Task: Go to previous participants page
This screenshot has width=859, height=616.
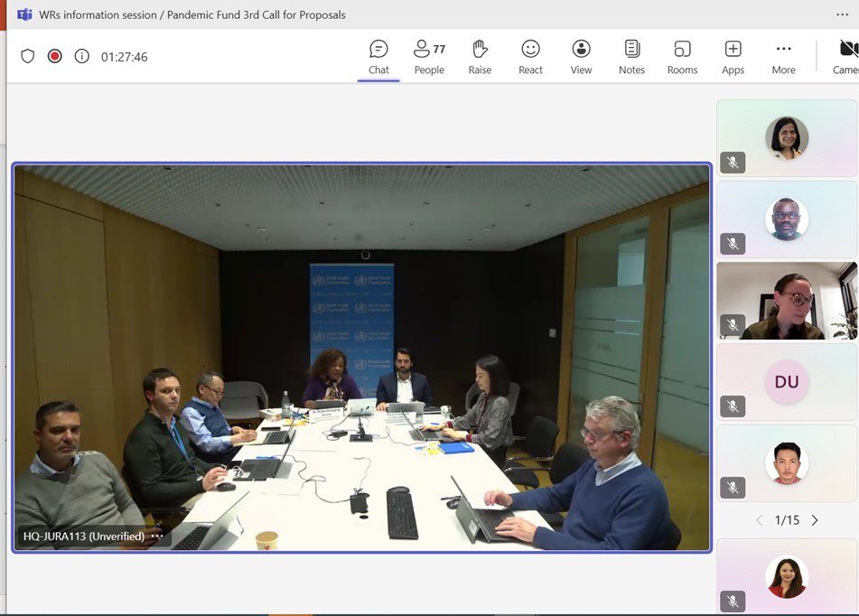Action: coord(760,520)
